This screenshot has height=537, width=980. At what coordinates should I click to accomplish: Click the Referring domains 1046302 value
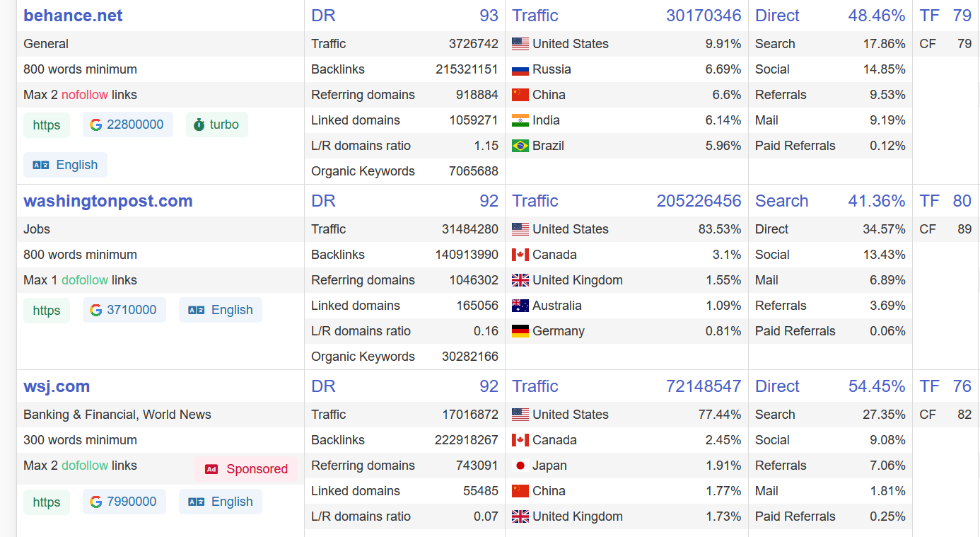click(474, 280)
